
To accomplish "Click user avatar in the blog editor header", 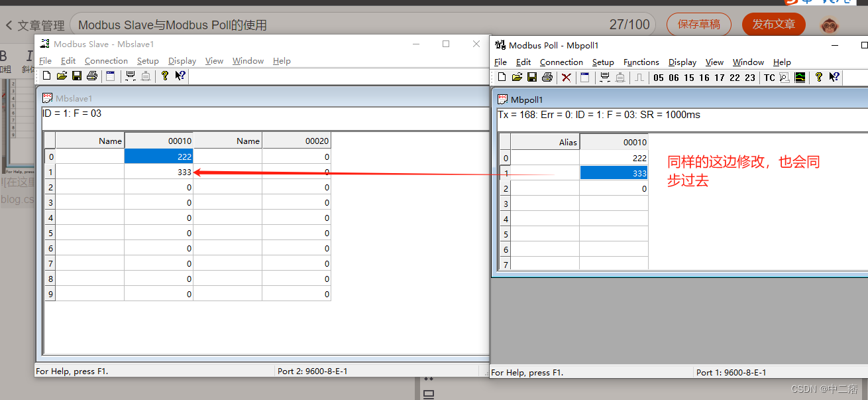I will coord(829,25).
